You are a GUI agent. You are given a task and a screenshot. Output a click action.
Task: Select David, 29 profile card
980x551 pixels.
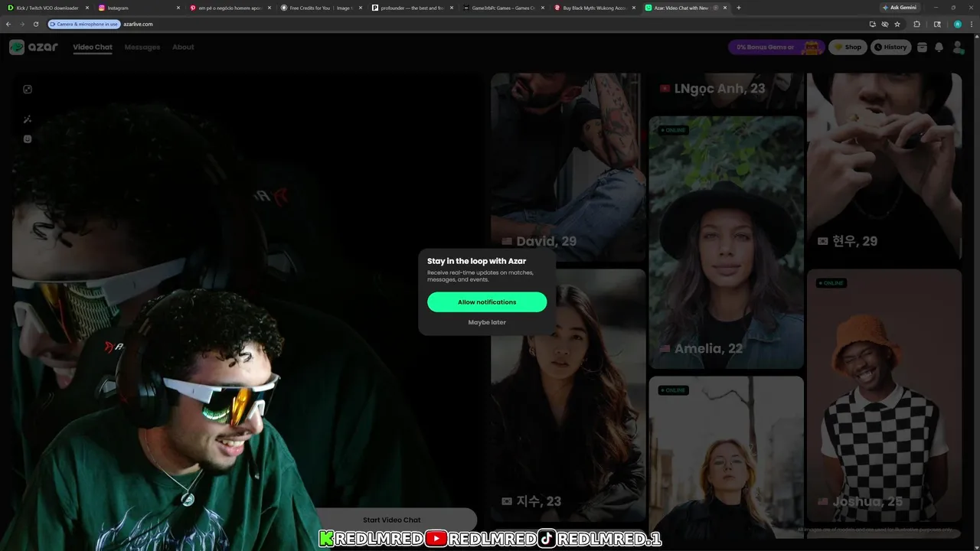coord(568,167)
